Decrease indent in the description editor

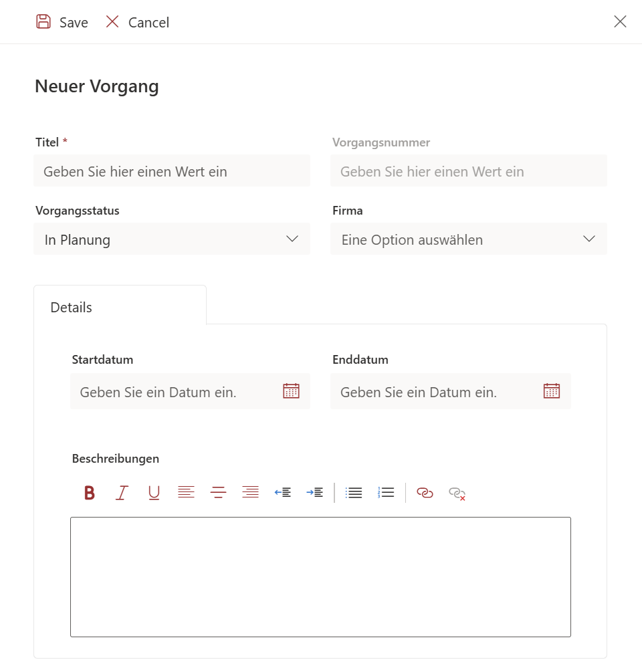pos(283,493)
